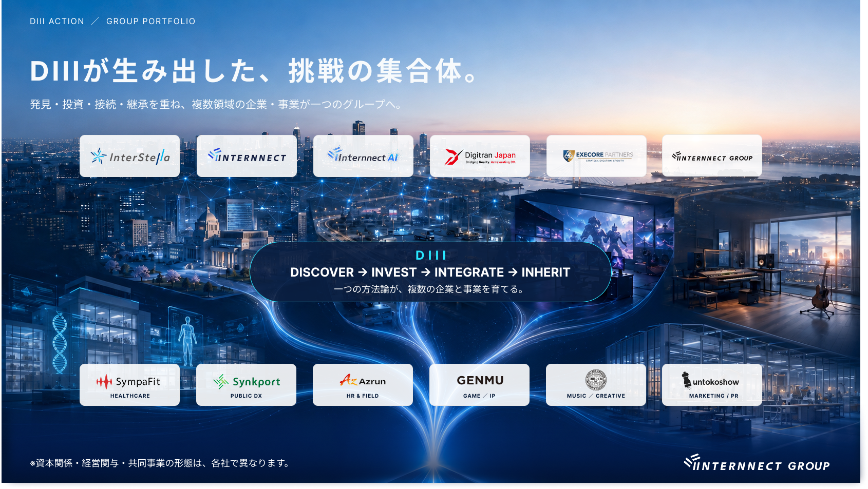Click the 'GROUP PORTFOLIO' header text
Viewport: 868px width, 489px height.
pos(150,22)
